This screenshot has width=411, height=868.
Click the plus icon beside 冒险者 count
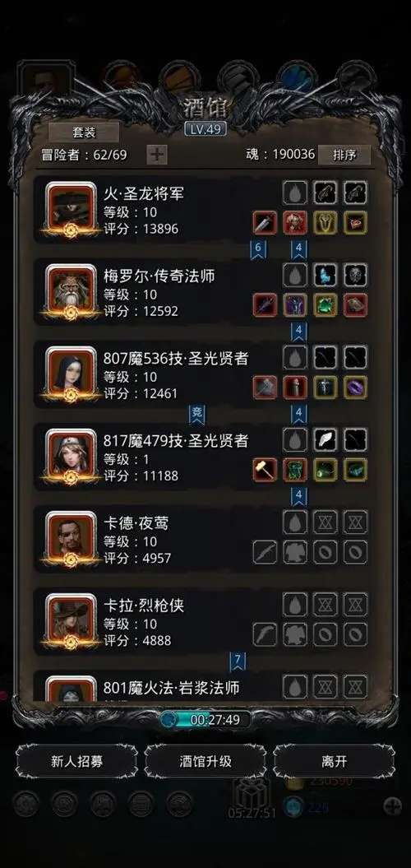(x=157, y=155)
